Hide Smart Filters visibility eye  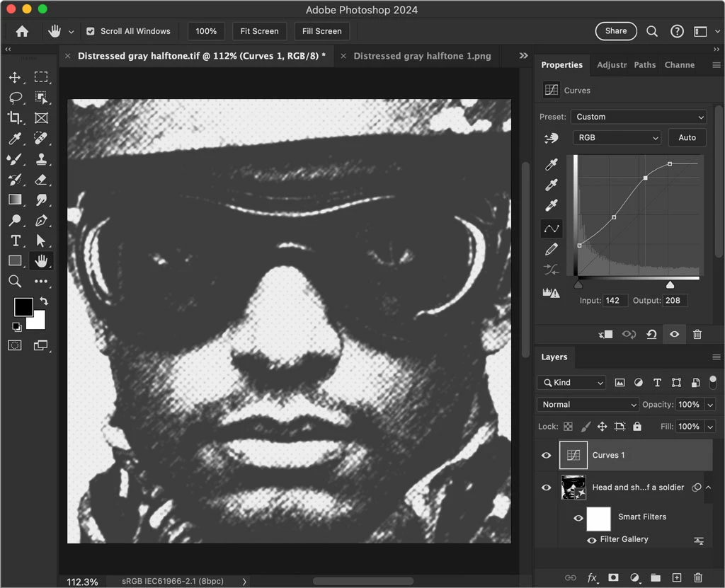pyautogui.click(x=578, y=518)
